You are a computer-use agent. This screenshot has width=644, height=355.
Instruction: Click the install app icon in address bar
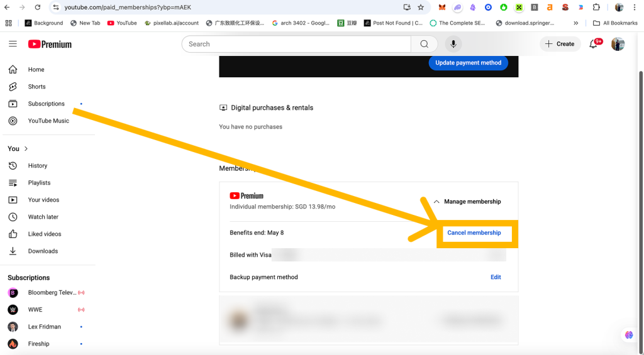point(407,8)
